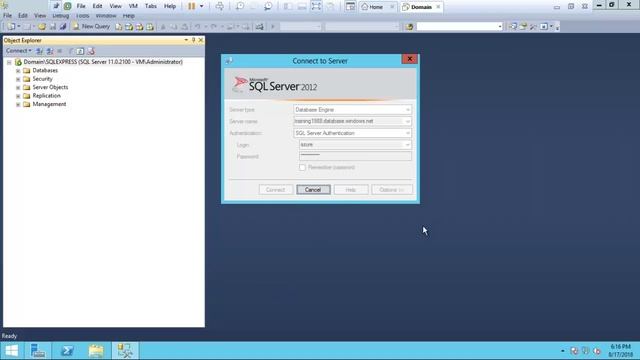Expand the Management folder node
Image resolution: width=640 pixels, height=360 pixels.
(18, 104)
